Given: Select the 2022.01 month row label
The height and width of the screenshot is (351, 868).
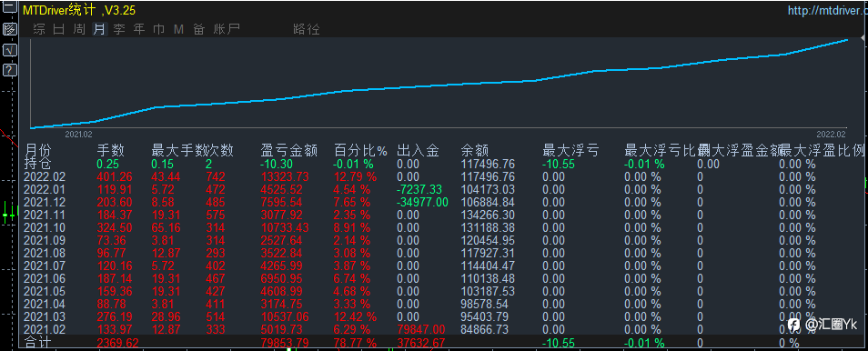Looking at the screenshot, I should [45, 189].
